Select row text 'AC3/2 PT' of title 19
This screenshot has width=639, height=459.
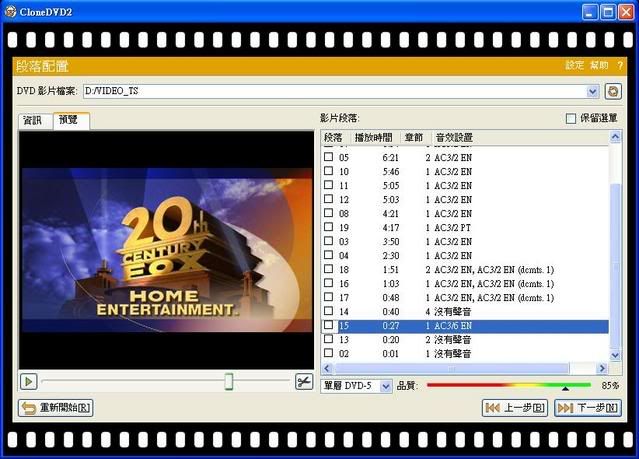pyautogui.click(x=452, y=227)
